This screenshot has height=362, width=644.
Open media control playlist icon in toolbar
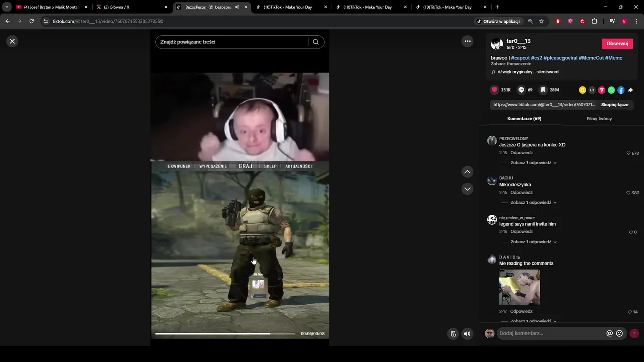tap(612, 21)
